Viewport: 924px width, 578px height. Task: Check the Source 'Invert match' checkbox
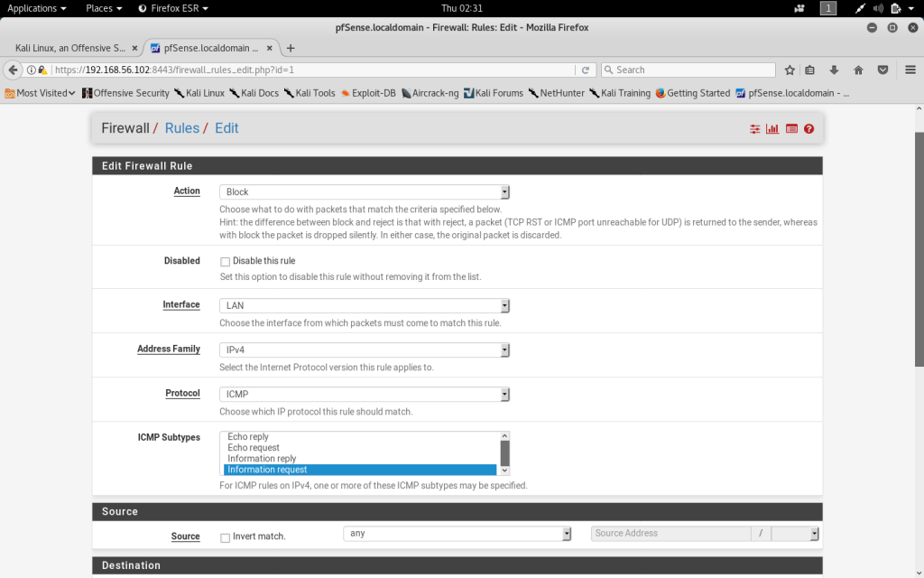tap(226, 537)
